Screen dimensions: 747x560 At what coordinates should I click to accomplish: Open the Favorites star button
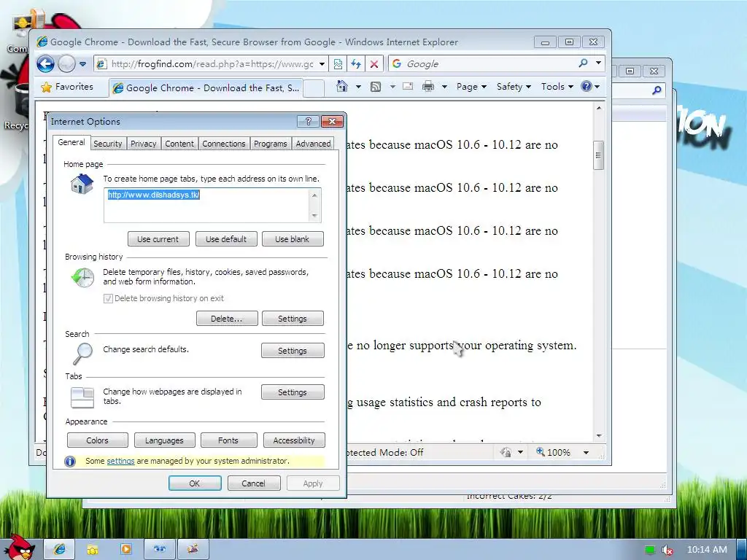point(67,87)
